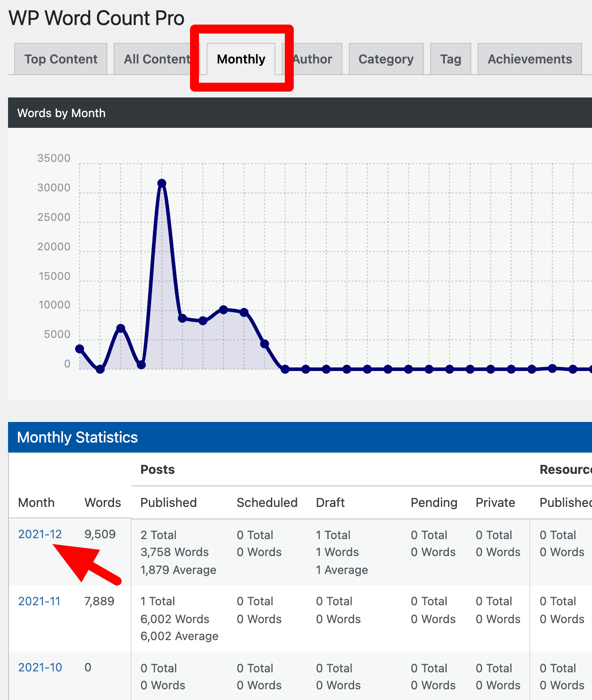Select the Monthly tab
Image resolution: width=592 pixels, height=700 pixels.
click(241, 59)
